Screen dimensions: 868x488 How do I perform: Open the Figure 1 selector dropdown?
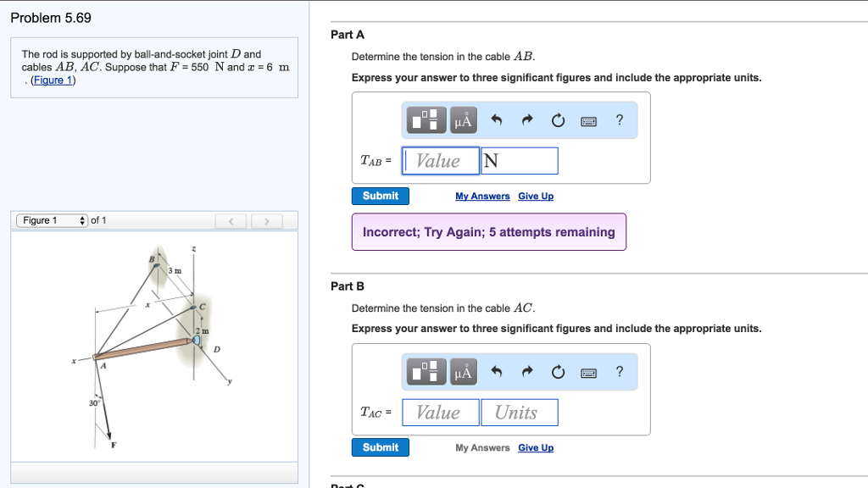coord(52,220)
